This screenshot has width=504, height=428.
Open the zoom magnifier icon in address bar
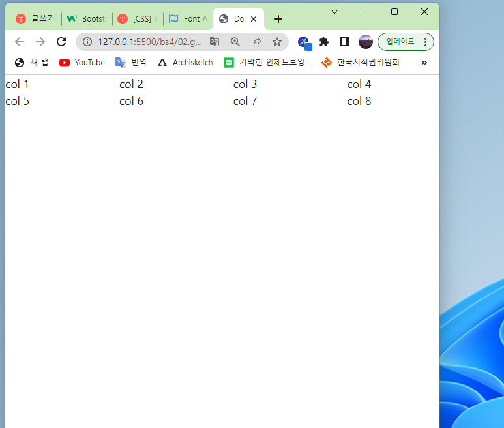235,42
